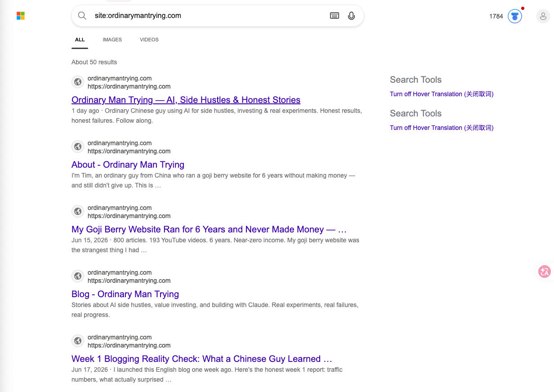Click the Microsoft logo icon
Viewport: 554px width, 392px height.
click(x=21, y=16)
